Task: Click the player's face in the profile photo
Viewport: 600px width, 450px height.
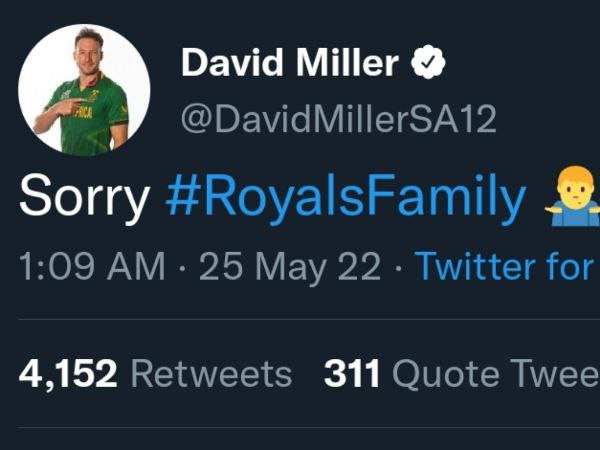Action: click(90, 56)
